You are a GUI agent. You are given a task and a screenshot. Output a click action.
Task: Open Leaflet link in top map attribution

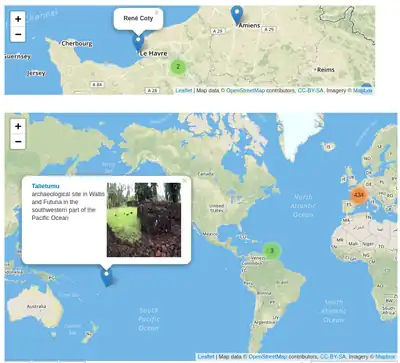(x=184, y=90)
